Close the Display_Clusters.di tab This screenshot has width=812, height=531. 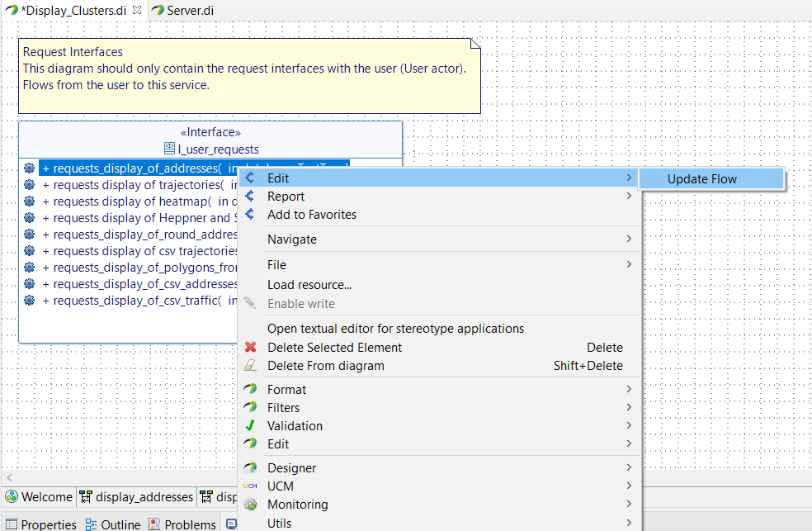click(x=137, y=10)
